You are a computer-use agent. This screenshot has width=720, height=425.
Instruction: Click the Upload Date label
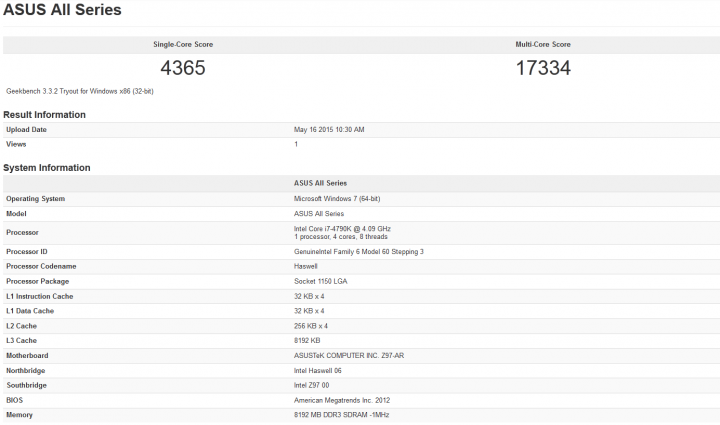click(26, 129)
